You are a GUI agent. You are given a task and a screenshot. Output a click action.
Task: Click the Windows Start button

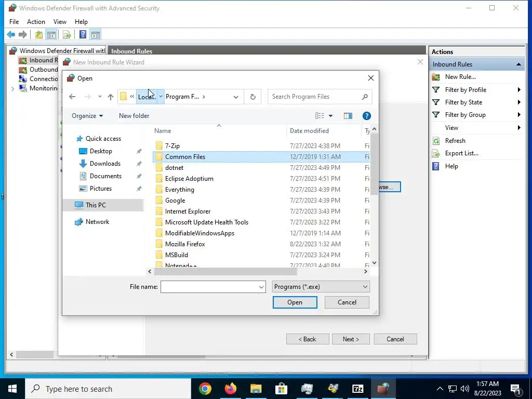click(x=12, y=389)
